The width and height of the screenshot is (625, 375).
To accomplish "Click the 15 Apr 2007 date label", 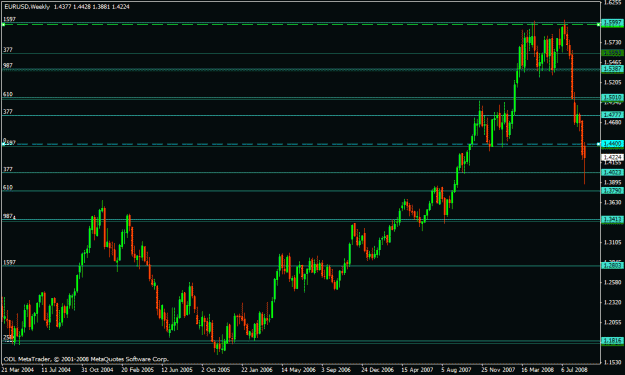I will tap(417, 370).
